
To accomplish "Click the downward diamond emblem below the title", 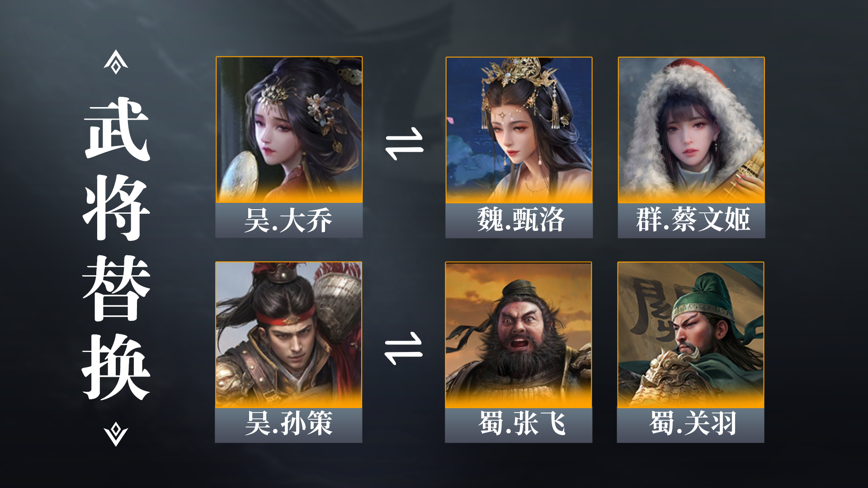I will click(x=116, y=434).
